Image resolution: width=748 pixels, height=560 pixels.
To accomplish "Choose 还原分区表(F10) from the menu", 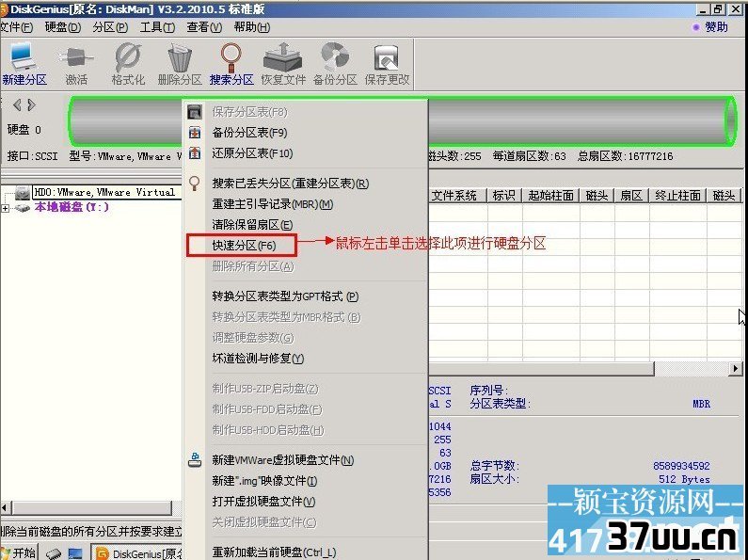I will [305, 153].
